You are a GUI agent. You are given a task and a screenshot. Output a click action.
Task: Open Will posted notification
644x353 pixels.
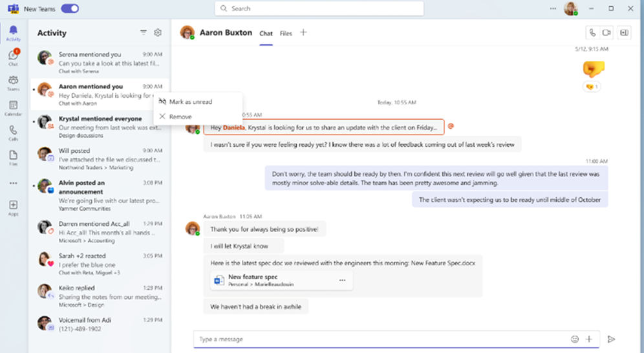click(x=100, y=158)
